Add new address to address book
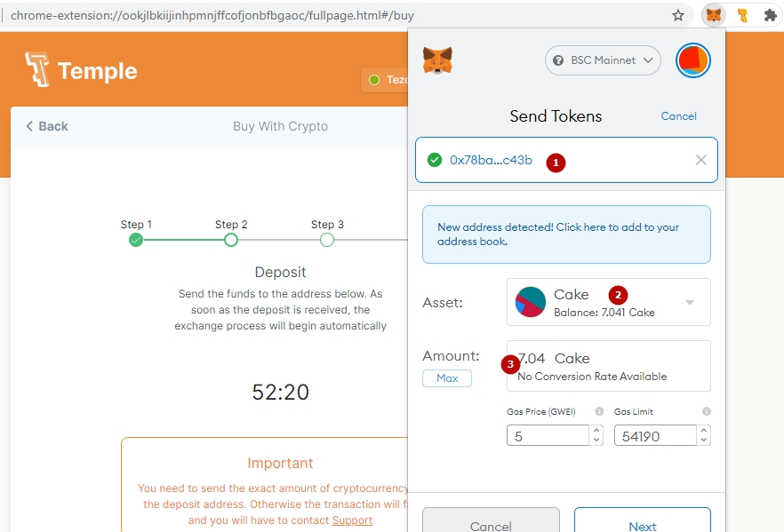 tap(566, 234)
